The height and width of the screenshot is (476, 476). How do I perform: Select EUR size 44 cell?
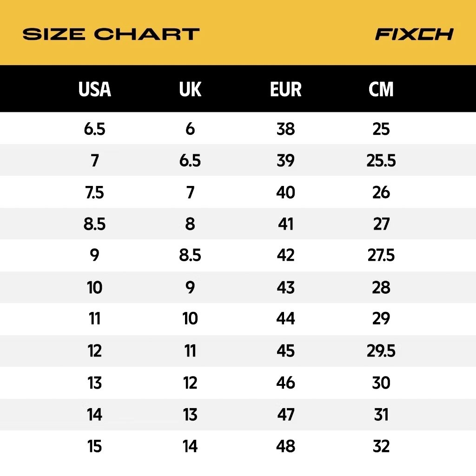click(285, 319)
